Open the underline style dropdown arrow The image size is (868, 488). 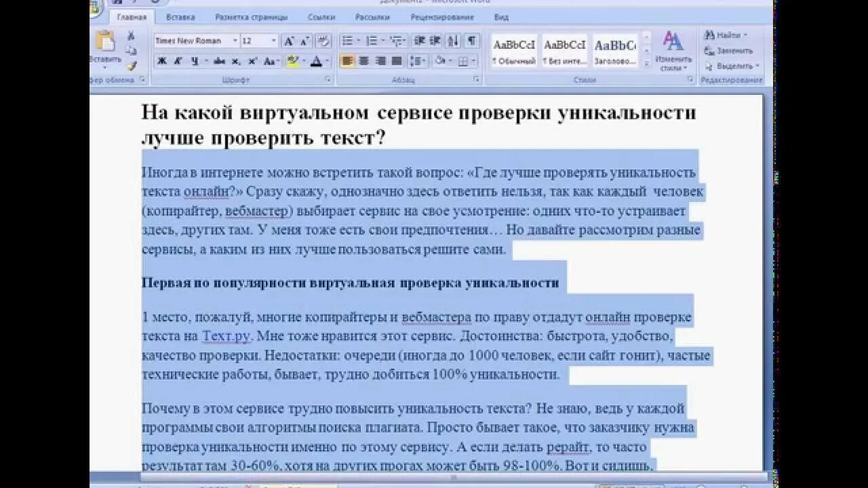(205, 61)
